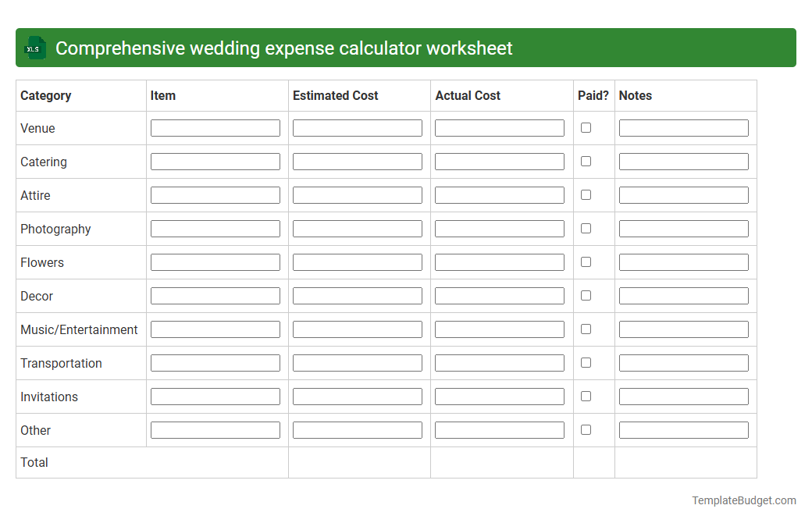Viewport: 812px width, 523px height.
Task: Select the Actual Cost field for Attire
Action: tap(500, 194)
